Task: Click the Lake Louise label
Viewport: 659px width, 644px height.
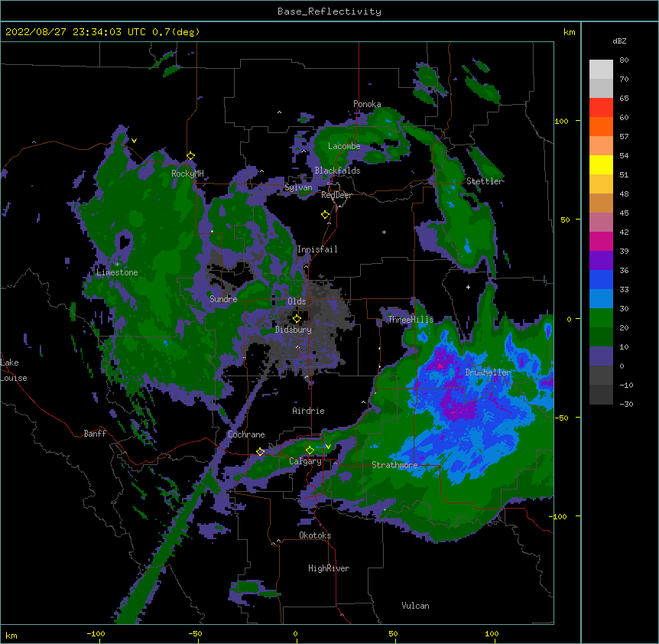Action: pos(14,370)
